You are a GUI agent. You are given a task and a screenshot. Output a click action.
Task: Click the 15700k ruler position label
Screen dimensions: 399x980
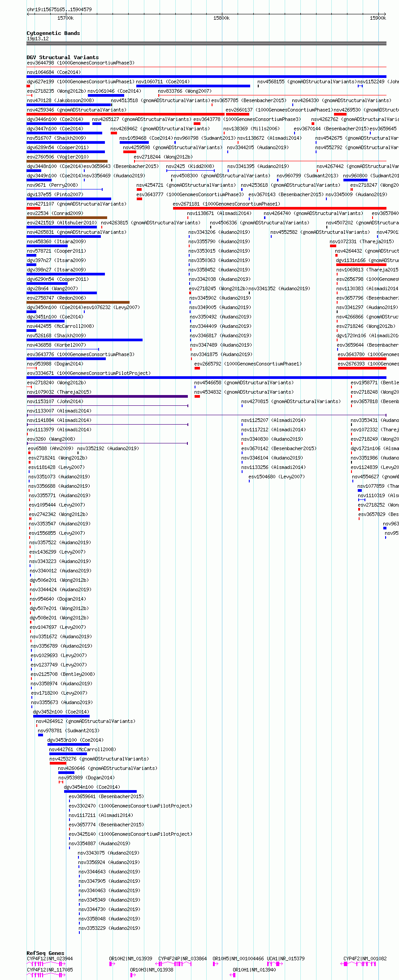click(65, 18)
